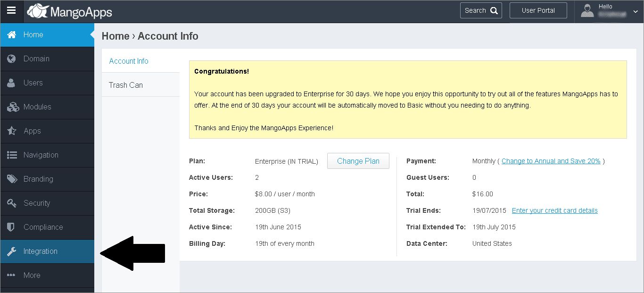This screenshot has height=293, width=644.
Task: Click the Search button in header
Action: pos(480,10)
